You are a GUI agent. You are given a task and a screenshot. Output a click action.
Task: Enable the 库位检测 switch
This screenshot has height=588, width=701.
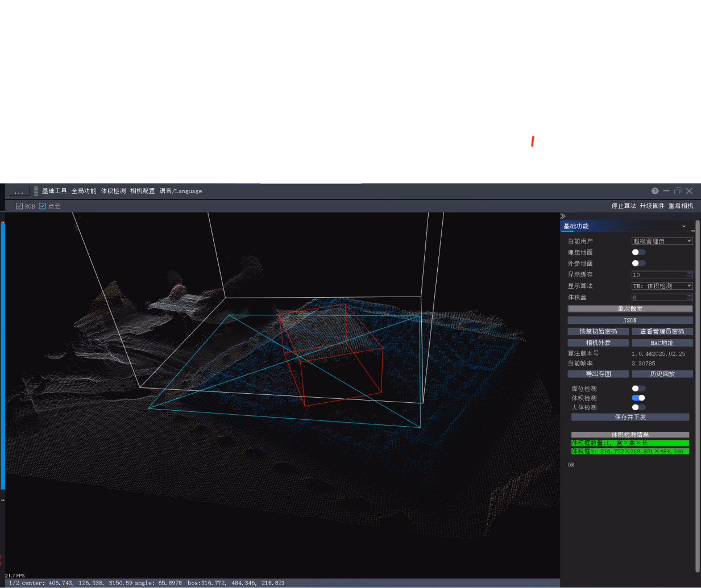638,389
